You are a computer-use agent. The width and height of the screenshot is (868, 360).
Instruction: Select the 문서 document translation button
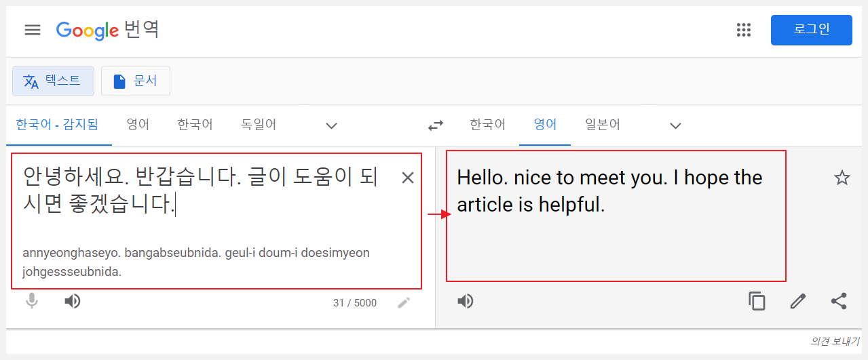coord(135,81)
